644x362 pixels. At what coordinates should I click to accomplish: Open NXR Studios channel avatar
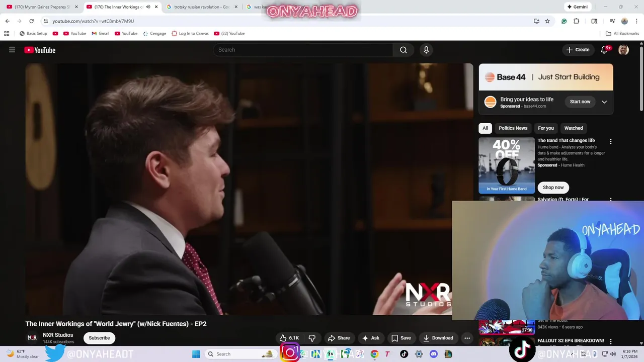pyautogui.click(x=32, y=338)
